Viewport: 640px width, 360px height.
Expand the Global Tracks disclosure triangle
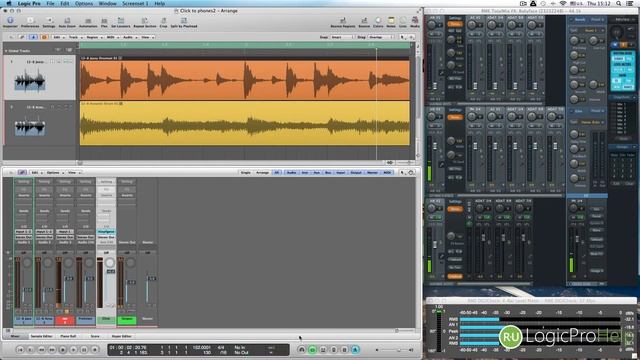(6, 51)
